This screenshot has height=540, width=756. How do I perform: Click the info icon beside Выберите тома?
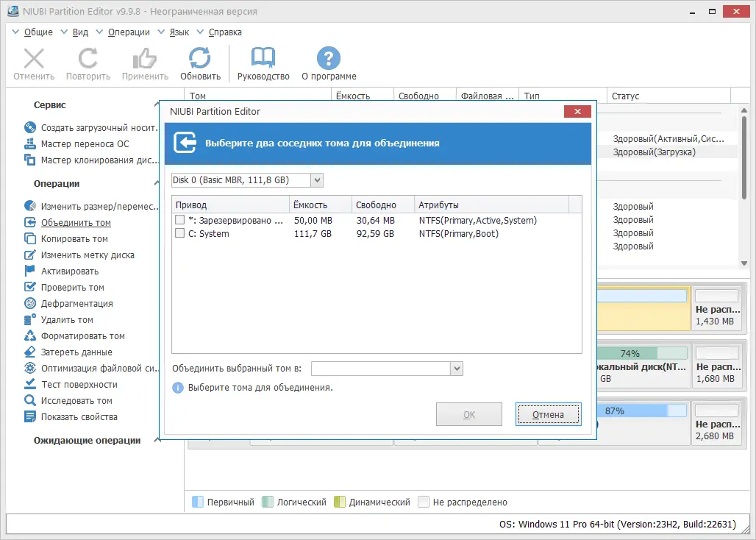point(178,388)
